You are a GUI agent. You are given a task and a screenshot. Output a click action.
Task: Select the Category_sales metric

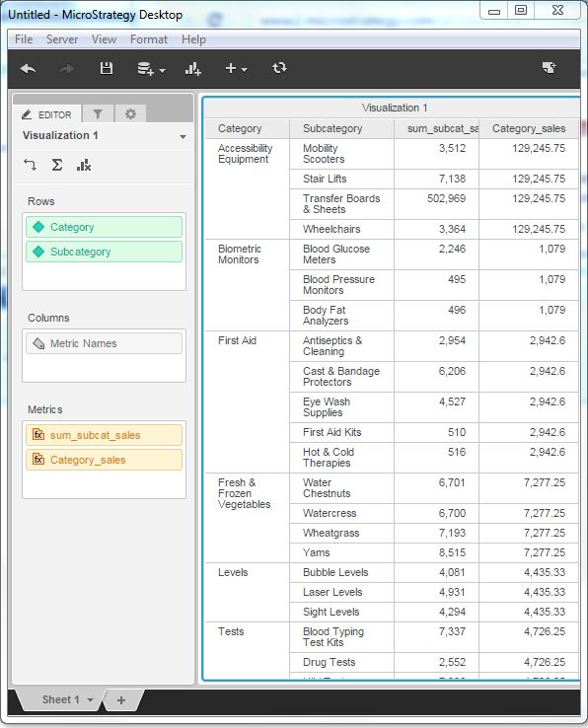[104, 460]
